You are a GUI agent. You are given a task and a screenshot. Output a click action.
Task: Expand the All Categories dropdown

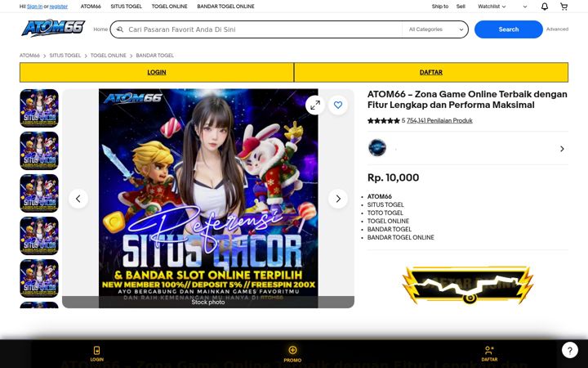pyautogui.click(x=436, y=29)
